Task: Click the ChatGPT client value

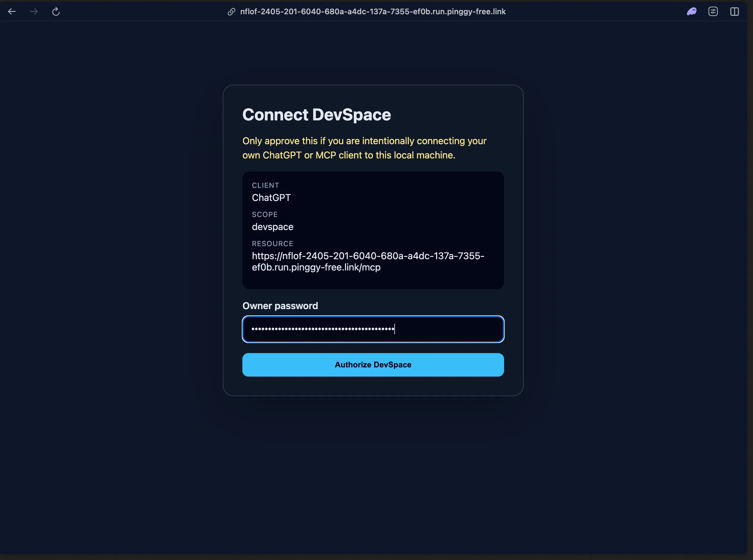Action: (271, 198)
